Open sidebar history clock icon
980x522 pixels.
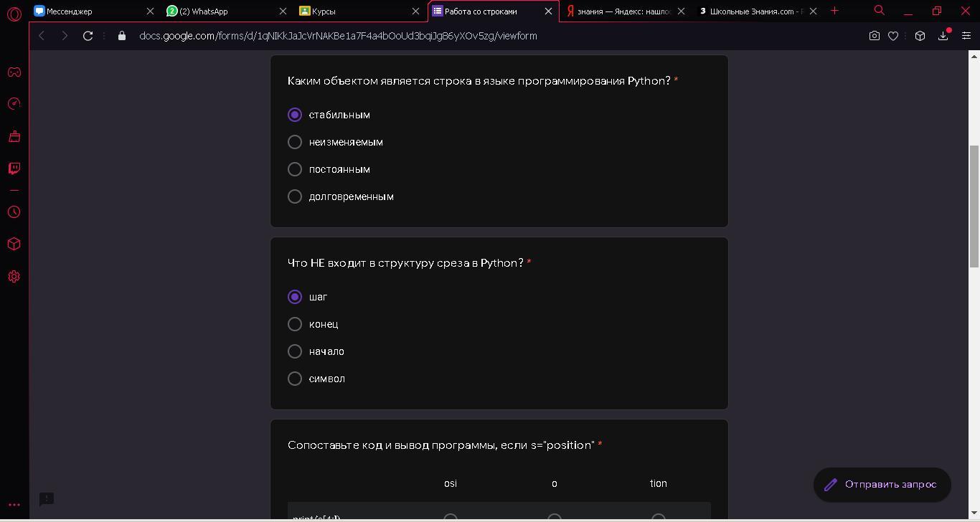click(x=14, y=212)
